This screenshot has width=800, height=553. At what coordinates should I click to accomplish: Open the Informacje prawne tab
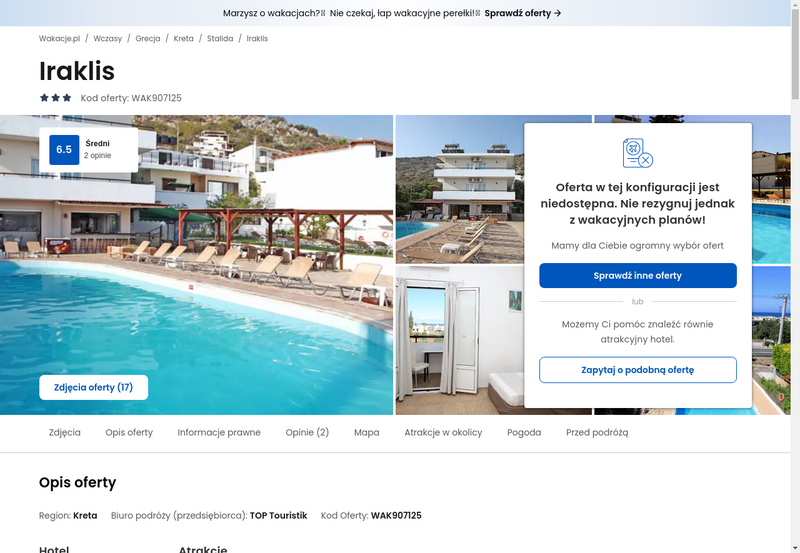tap(219, 432)
